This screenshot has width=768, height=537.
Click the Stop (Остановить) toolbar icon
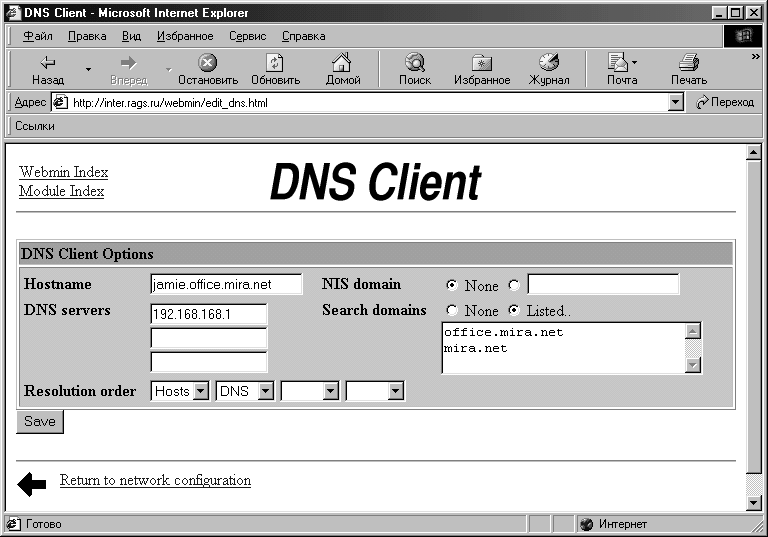pyautogui.click(x=207, y=63)
